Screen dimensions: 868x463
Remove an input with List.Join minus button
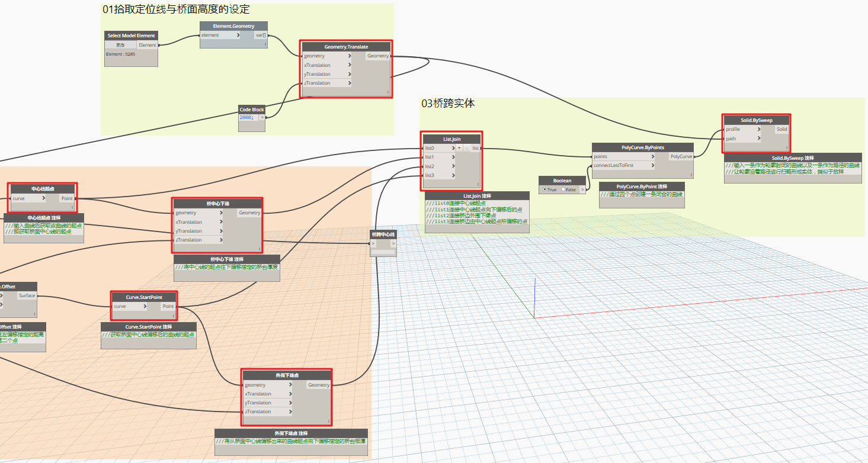click(466, 148)
